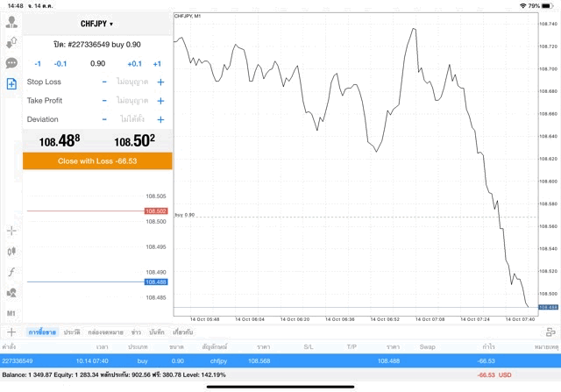Select the M1 timeframe selector

[11, 313]
